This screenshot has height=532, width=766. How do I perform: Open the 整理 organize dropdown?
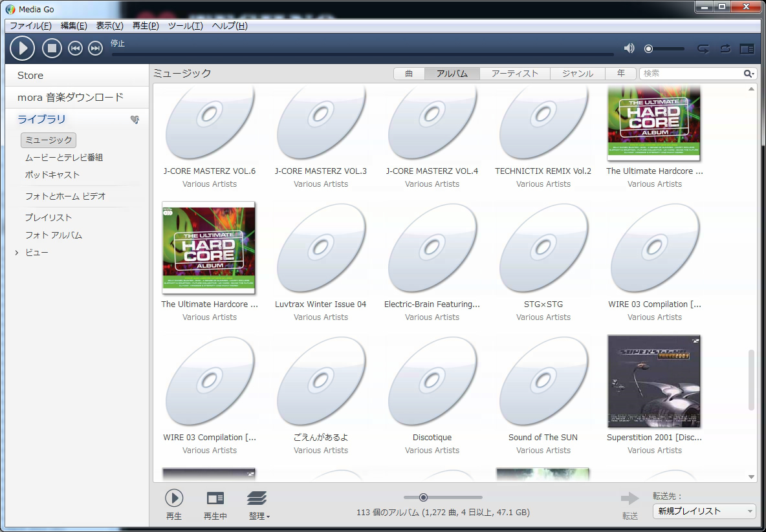(x=258, y=505)
